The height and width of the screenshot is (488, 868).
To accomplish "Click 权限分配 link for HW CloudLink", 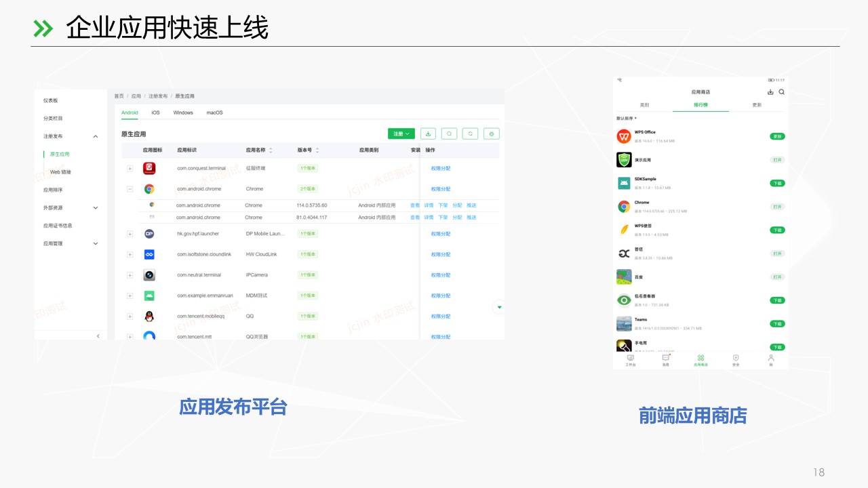I will click(440, 255).
